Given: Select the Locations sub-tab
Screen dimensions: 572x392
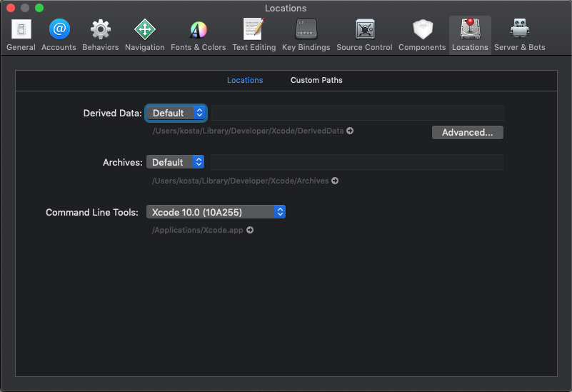Looking at the screenshot, I should click(245, 80).
